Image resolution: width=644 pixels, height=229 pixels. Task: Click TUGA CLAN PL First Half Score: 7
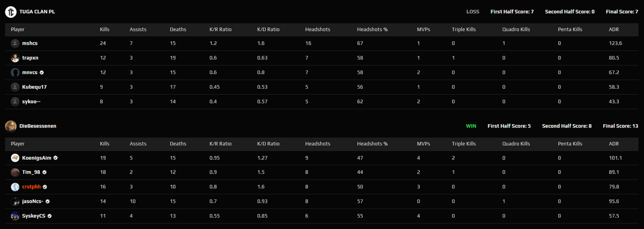512,12
